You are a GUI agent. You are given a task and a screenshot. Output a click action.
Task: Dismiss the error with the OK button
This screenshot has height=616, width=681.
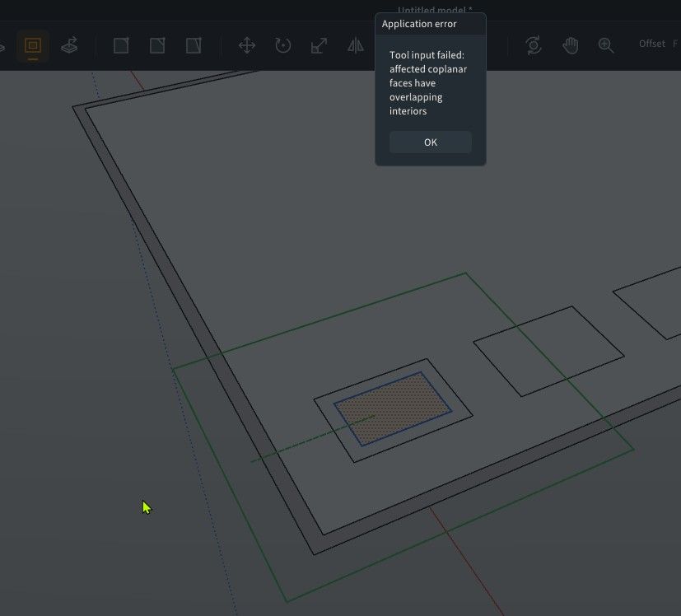tap(431, 142)
